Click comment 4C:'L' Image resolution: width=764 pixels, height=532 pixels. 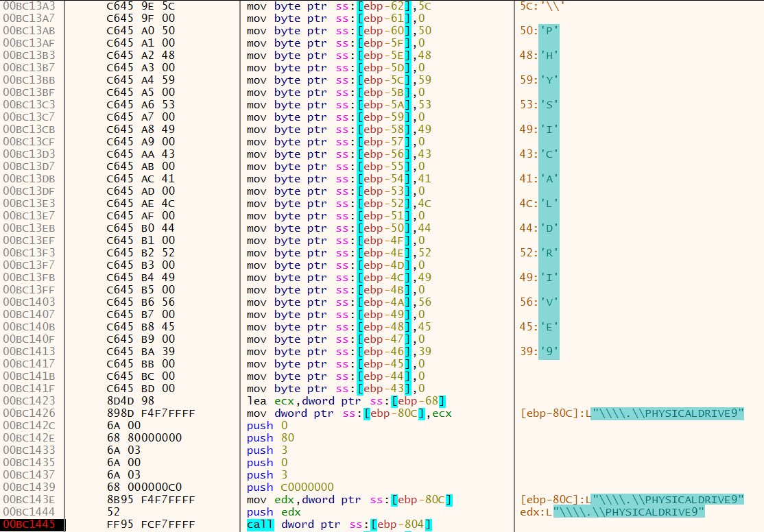pos(539,204)
